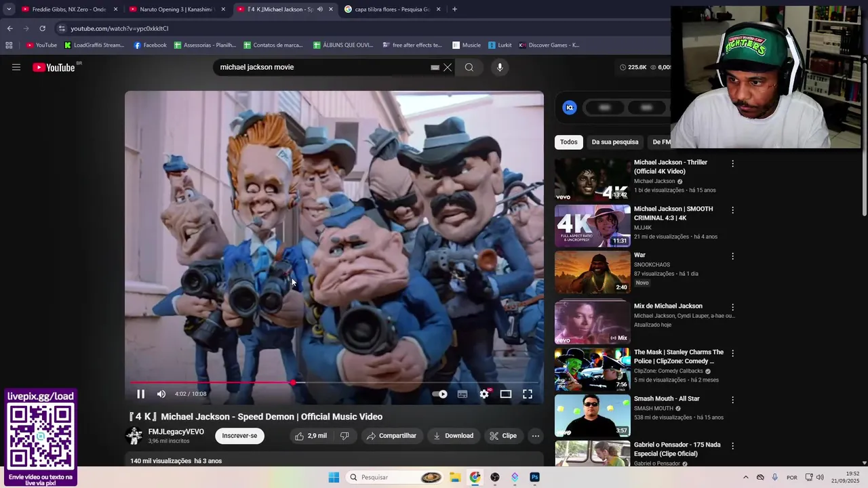
Task: Open Windows Start menu
Action: 334,477
